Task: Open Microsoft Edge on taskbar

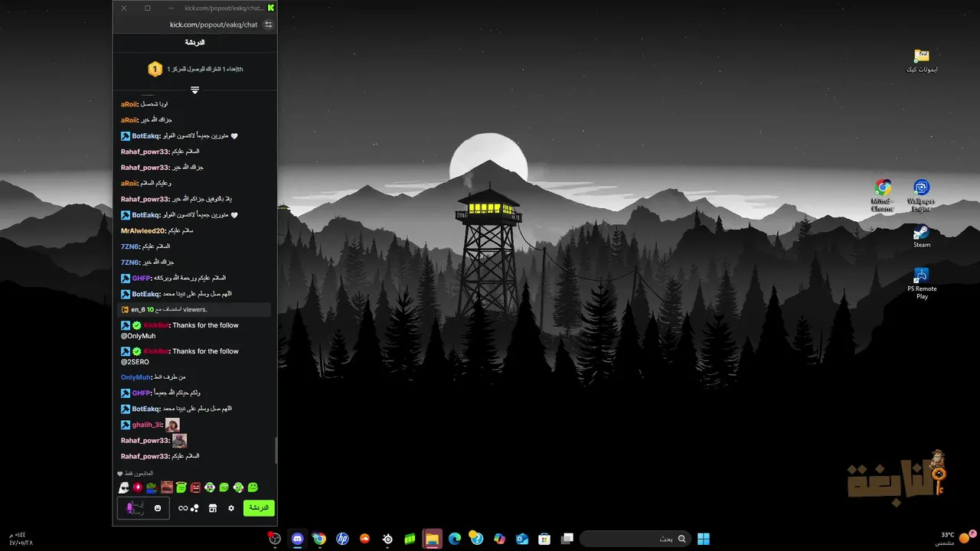Action: coord(454,539)
